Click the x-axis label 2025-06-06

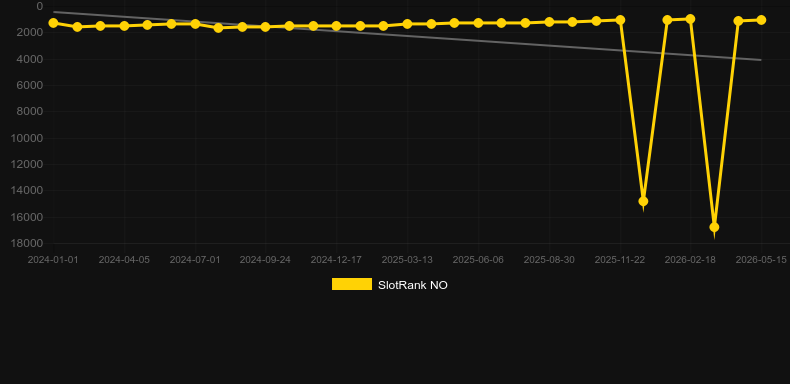click(478, 260)
